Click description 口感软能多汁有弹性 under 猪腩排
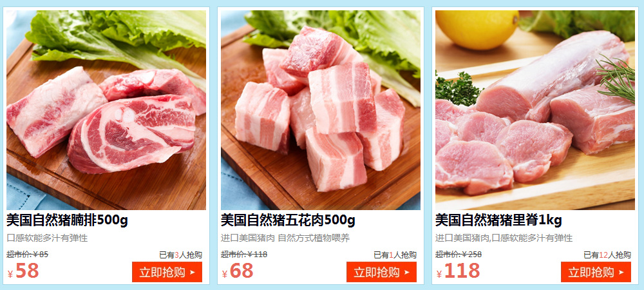The width and height of the screenshot is (644, 290). point(47,238)
